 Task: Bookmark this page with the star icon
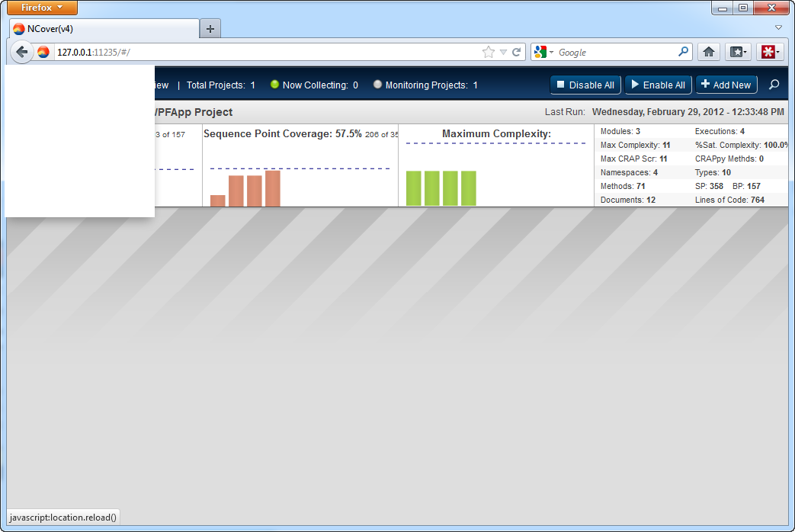tap(489, 52)
